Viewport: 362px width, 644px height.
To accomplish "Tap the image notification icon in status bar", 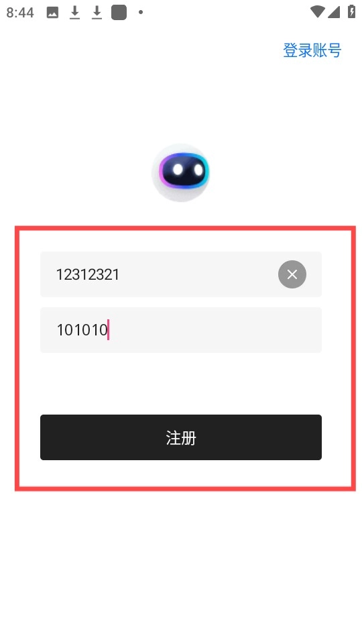I will tap(52, 13).
